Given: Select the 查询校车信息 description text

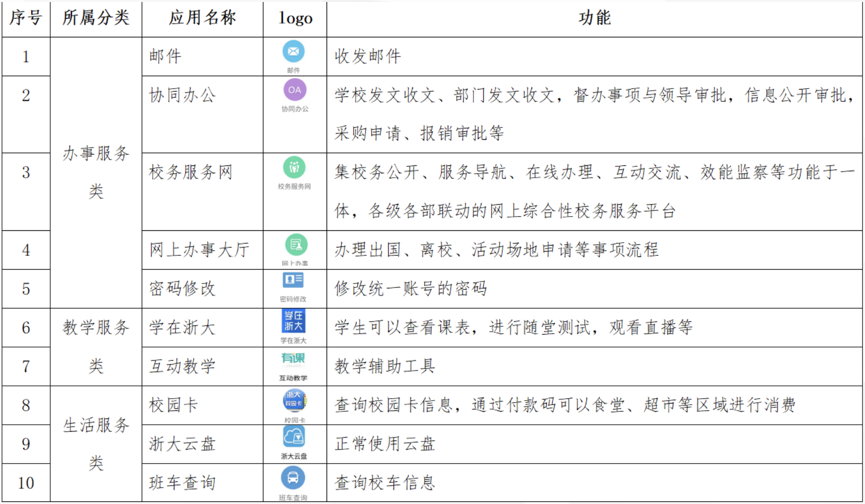Looking at the screenshot, I should click(x=385, y=483).
